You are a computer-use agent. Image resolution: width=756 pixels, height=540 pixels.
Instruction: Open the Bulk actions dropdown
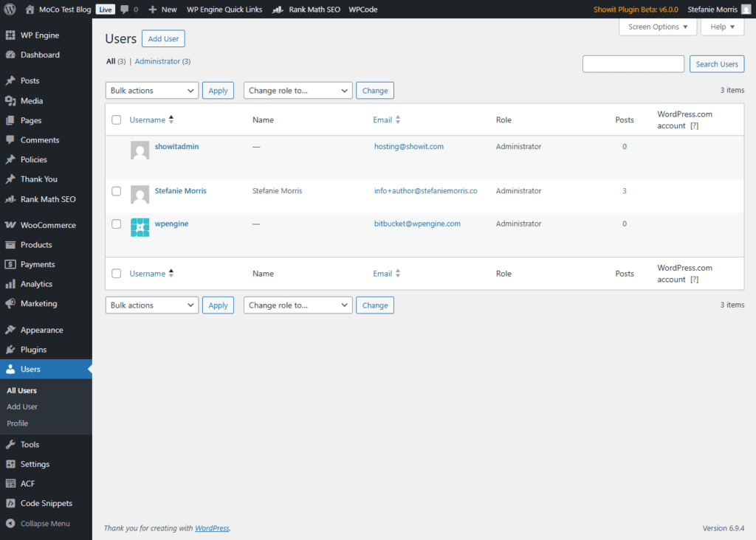[x=151, y=90]
